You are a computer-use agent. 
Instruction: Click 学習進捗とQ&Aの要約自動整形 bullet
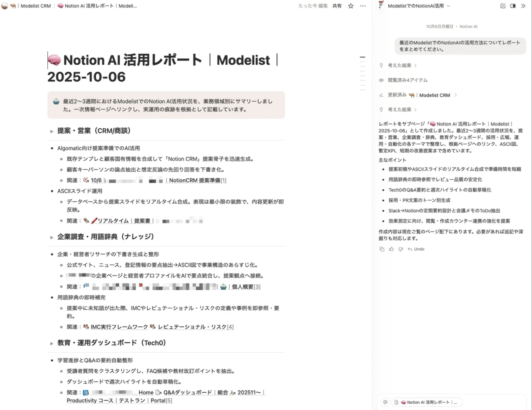[95, 360]
